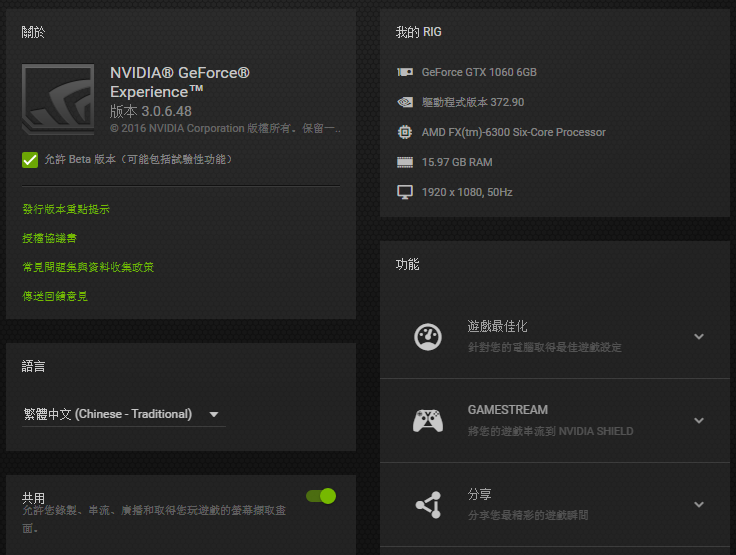This screenshot has height=555, width=736.
Task: Click the 遊戲最佳化 feature title
Action: click(498, 326)
